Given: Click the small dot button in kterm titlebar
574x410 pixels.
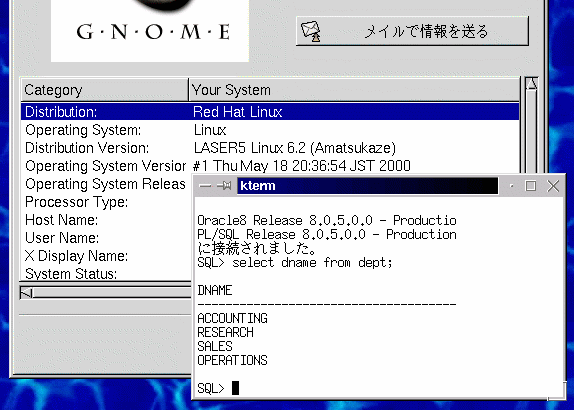Looking at the screenshot, I should point(511,186).
